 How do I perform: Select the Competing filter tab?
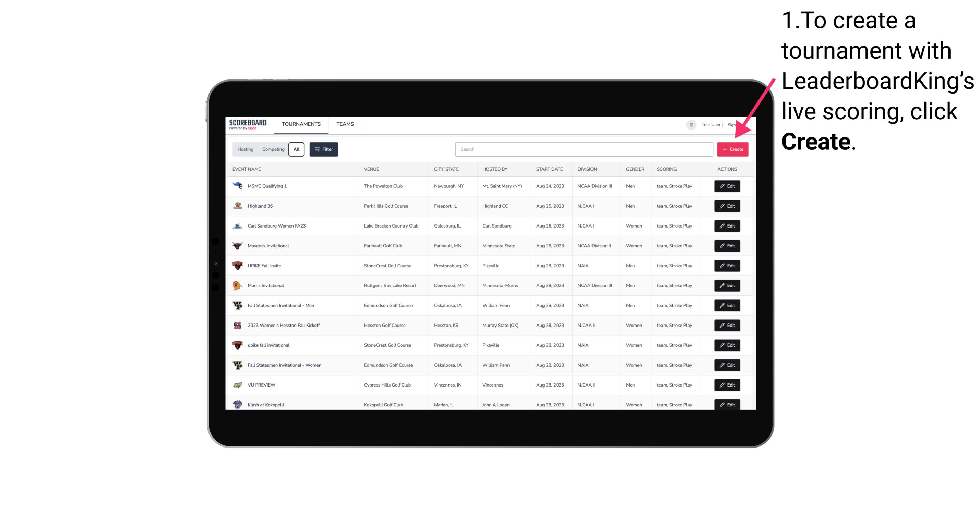click(272, 149)
